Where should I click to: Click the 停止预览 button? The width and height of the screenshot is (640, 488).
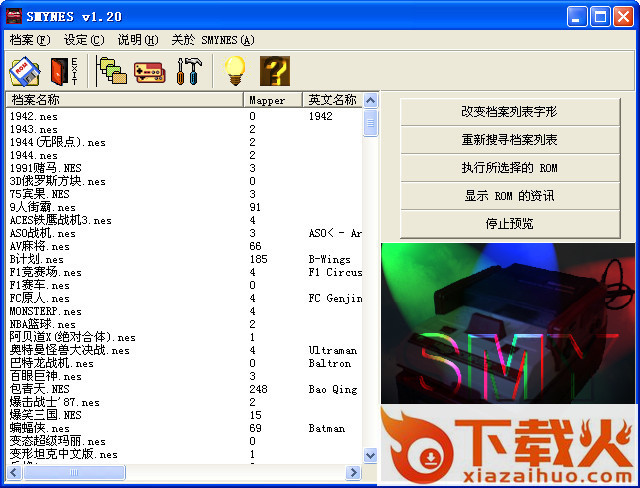click(x=510, y=224)
